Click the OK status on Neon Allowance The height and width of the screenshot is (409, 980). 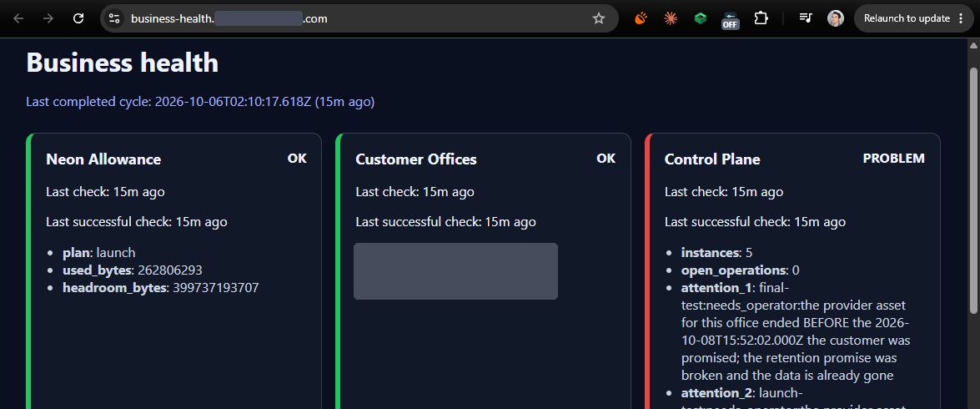point(297,159)
